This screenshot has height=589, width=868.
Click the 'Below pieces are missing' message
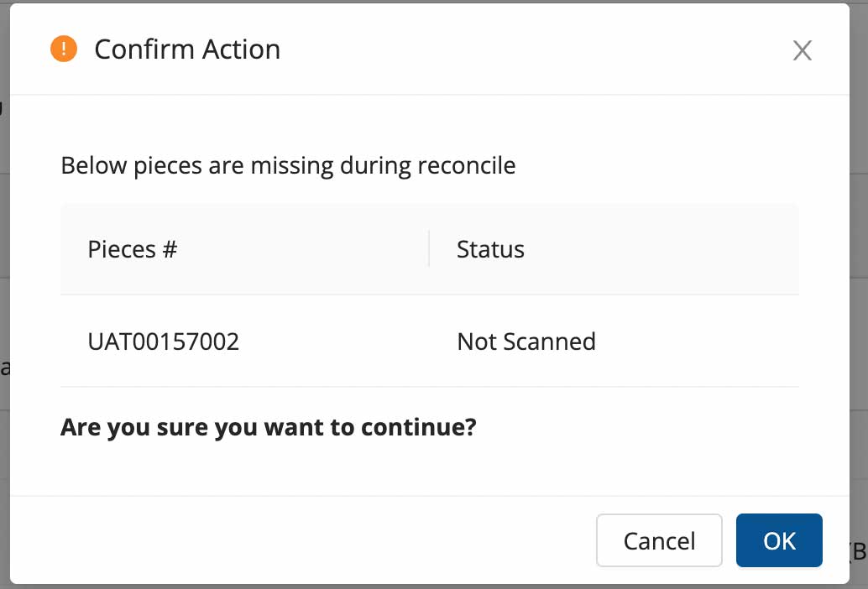pyautogui.click(x=288, y=165)
